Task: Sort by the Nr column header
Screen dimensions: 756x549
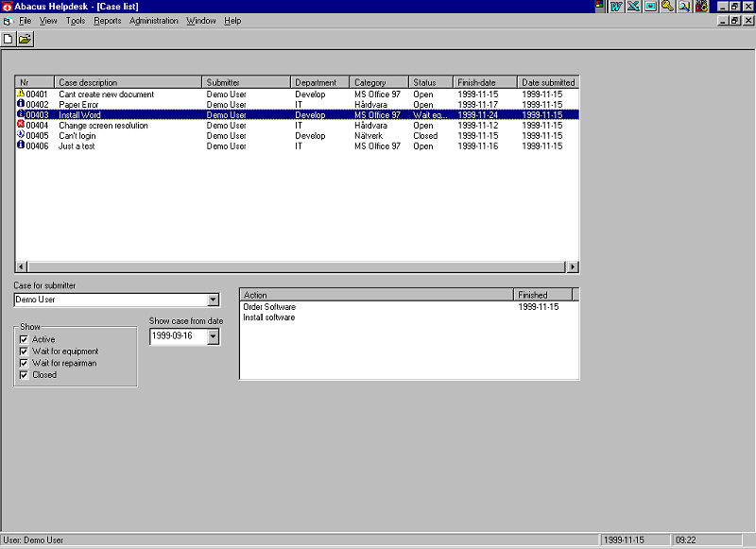Action: click(35, 82)
